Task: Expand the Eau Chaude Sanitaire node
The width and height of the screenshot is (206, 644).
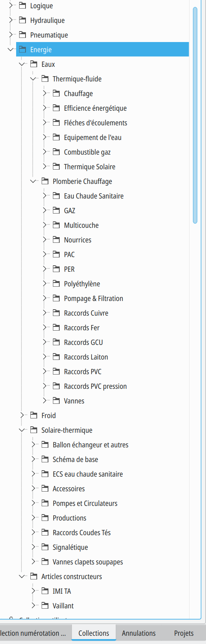Action: (44, 196)
